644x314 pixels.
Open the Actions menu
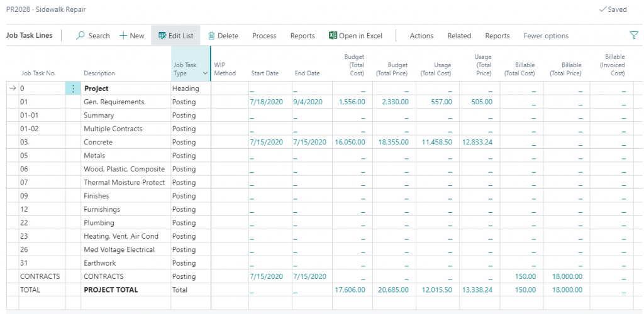pyautogui.click(x=421, y=36)
